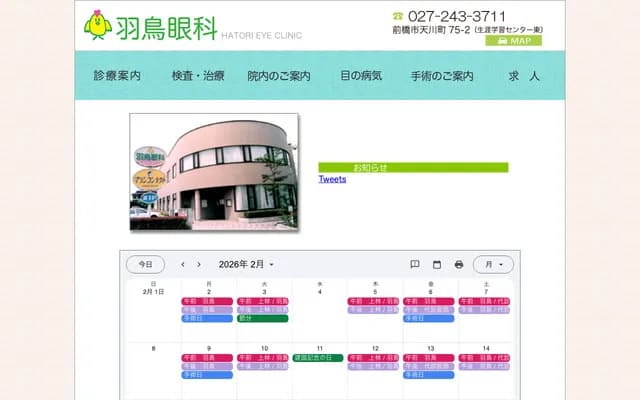Open the 午後 event on February 13

[x=429, y=367]
